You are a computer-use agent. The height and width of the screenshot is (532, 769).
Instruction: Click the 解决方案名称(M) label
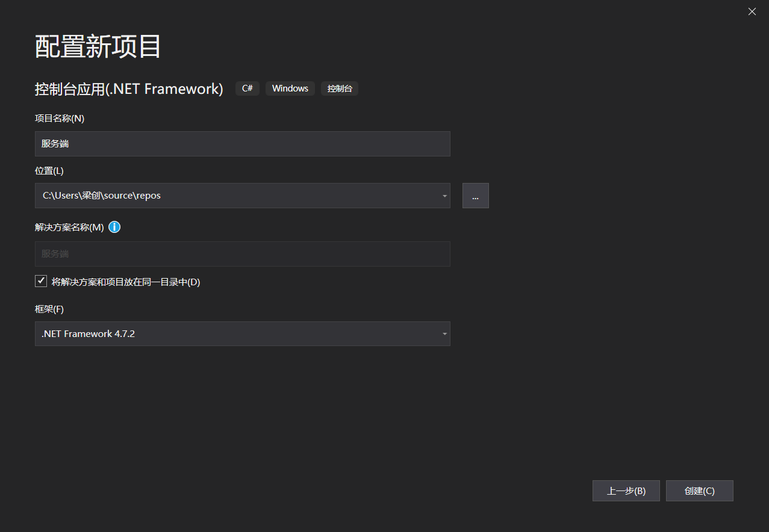69,227
